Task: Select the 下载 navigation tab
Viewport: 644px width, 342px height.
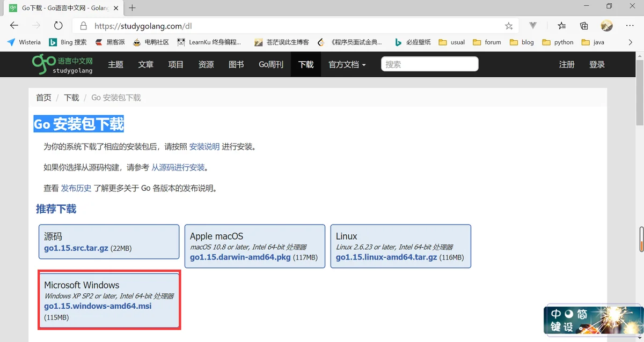Action: click(306, 64)
